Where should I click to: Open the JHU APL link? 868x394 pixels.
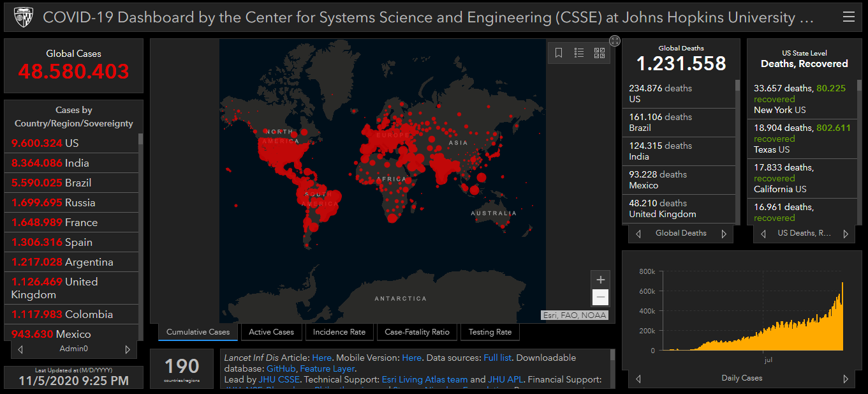pos(505,379)
